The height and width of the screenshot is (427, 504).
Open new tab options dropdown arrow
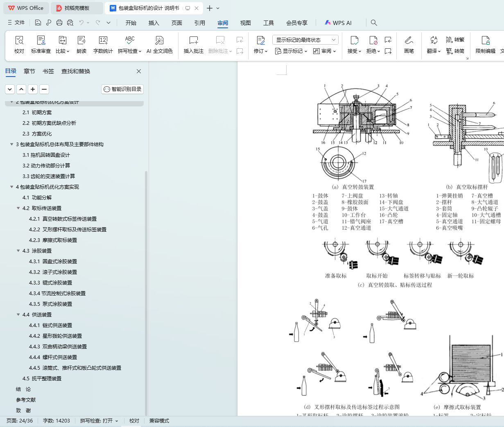point(218,8)
